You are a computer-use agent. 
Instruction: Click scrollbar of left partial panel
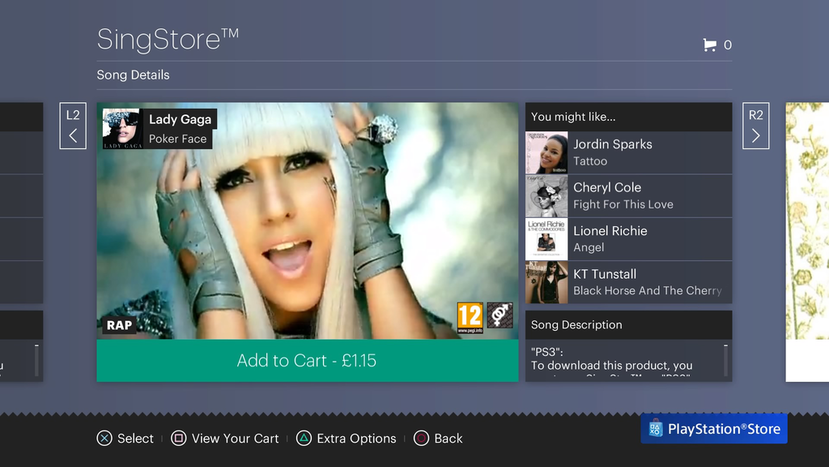(x=36, y=361)
